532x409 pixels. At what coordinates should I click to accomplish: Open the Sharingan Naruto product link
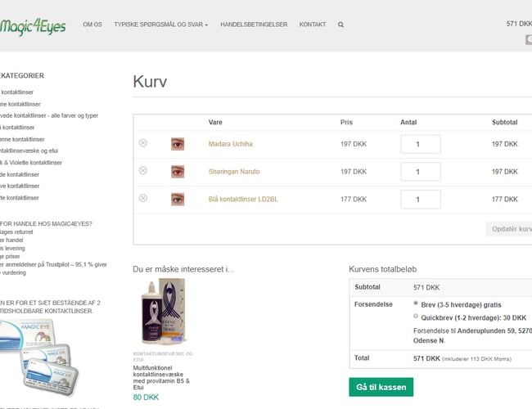234,172
